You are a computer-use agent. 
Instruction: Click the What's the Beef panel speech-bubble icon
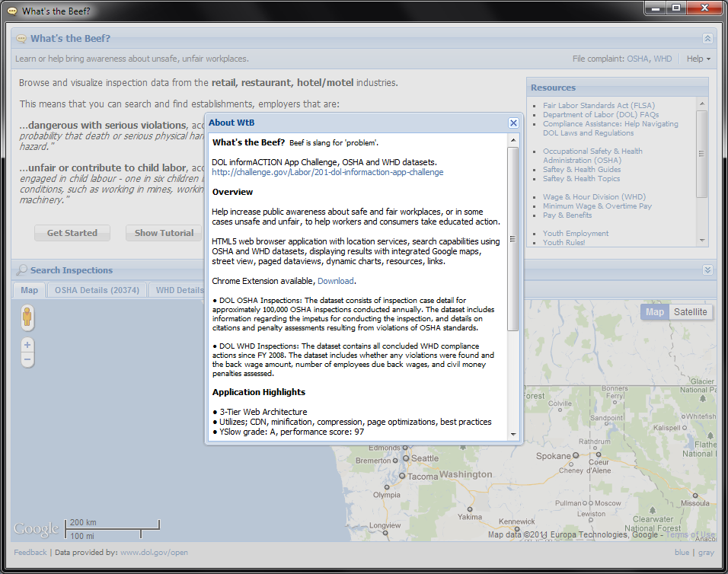(x=21, y=39)
